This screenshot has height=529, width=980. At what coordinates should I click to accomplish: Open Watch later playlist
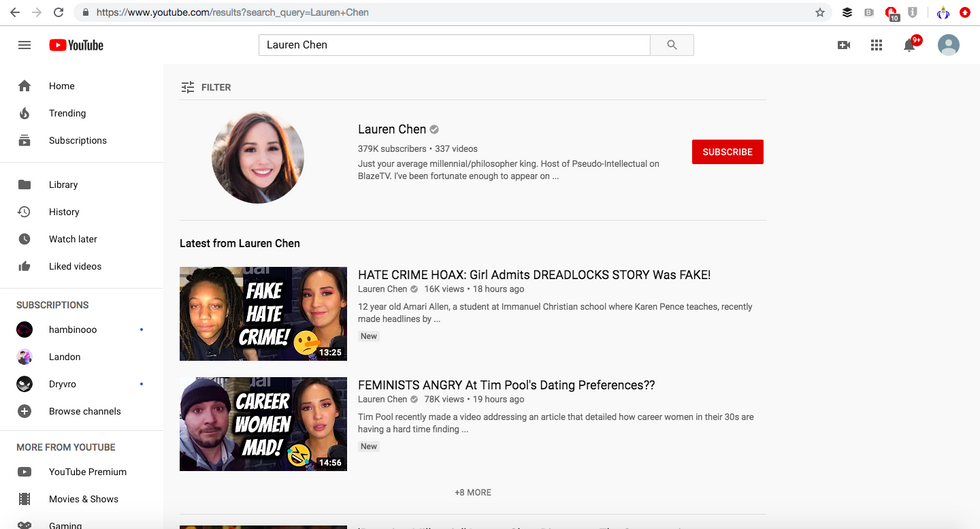point(72,239)
